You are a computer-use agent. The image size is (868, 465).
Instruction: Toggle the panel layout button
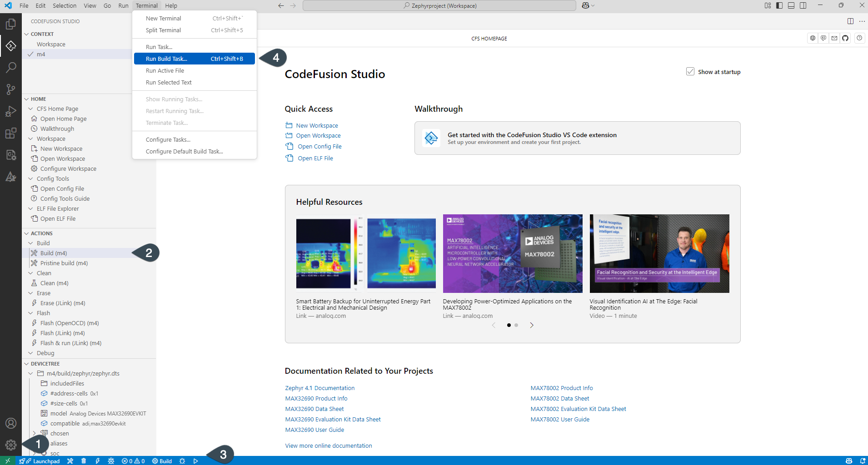pos(791,5)
